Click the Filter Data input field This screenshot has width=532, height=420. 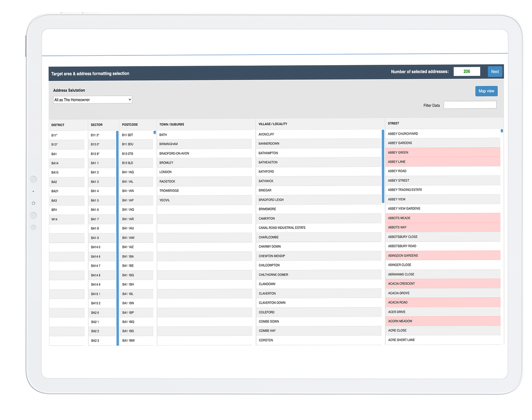(469, 105)
